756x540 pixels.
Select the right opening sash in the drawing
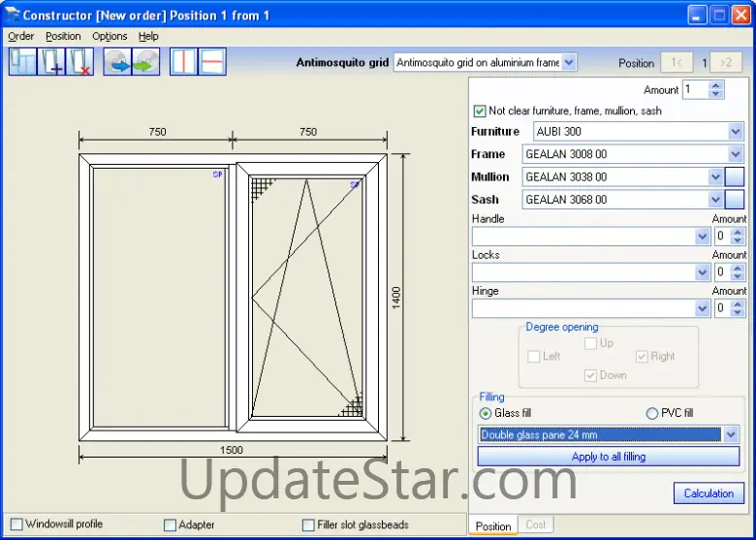306,298
